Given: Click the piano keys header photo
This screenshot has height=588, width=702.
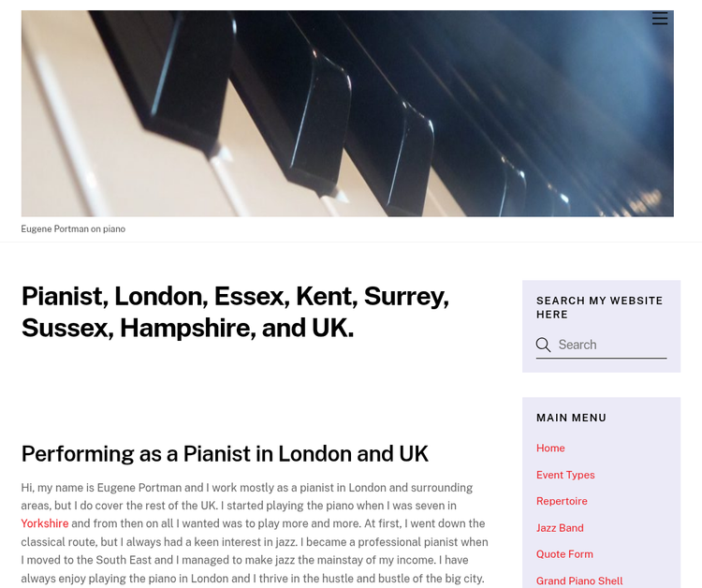Looking at the screenshot, I should click(346, 113).
